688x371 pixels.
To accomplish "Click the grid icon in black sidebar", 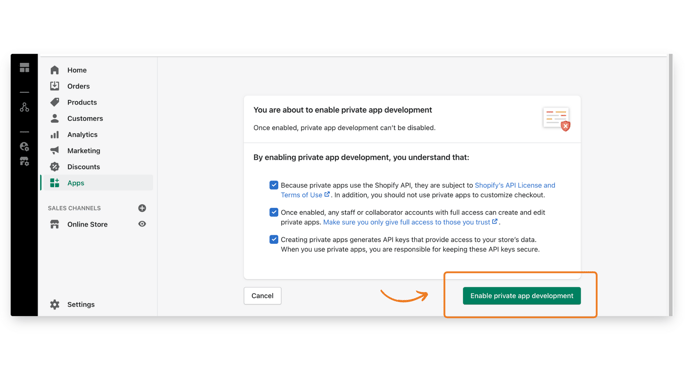I will (25, 68).
